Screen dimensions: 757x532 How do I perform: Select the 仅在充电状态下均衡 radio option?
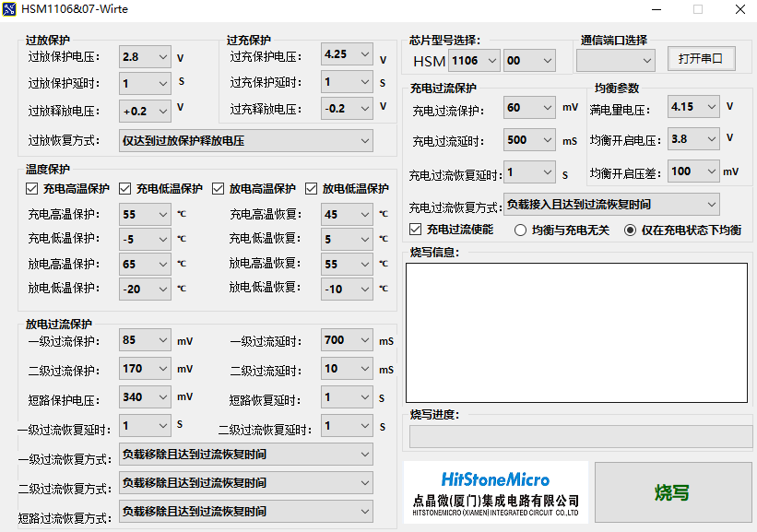(632, 230)
